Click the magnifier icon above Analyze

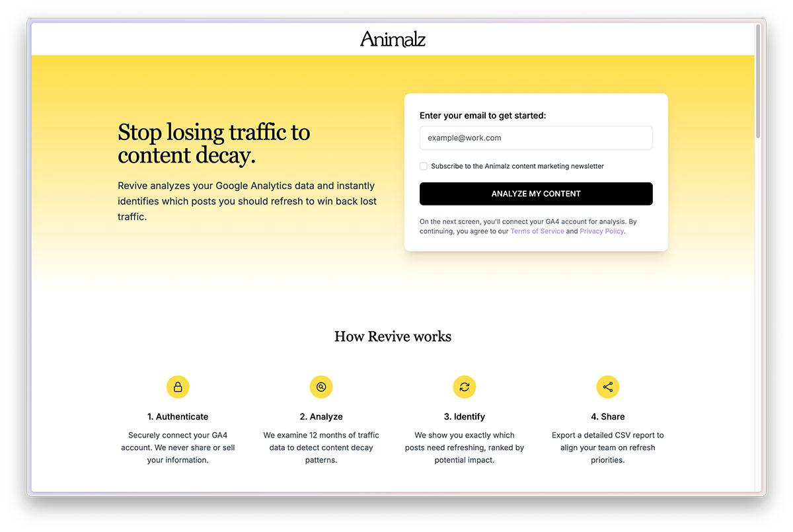[x=321, y=387]
